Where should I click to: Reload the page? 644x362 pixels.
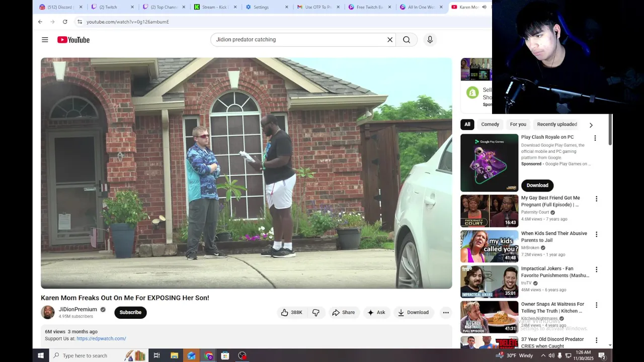click(65, 22)
